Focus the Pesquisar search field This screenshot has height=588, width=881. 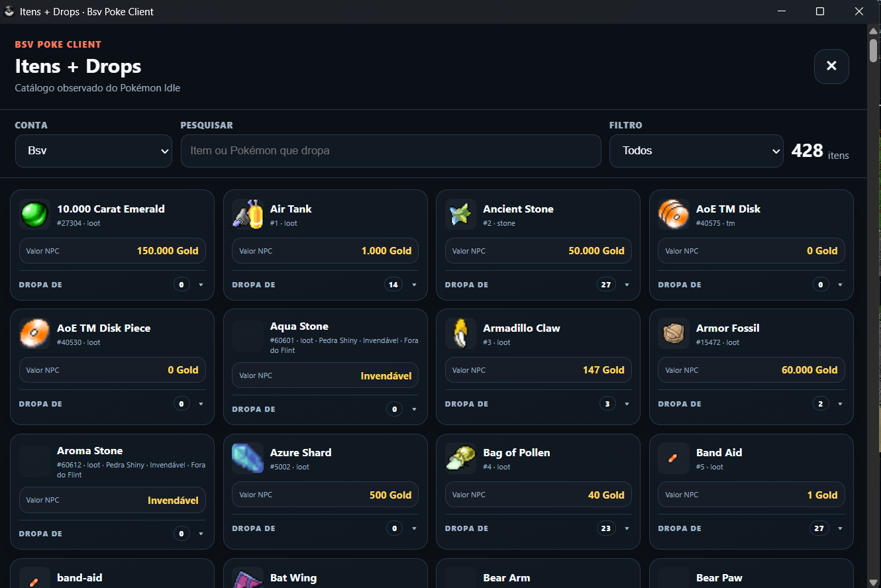[391, 151]
